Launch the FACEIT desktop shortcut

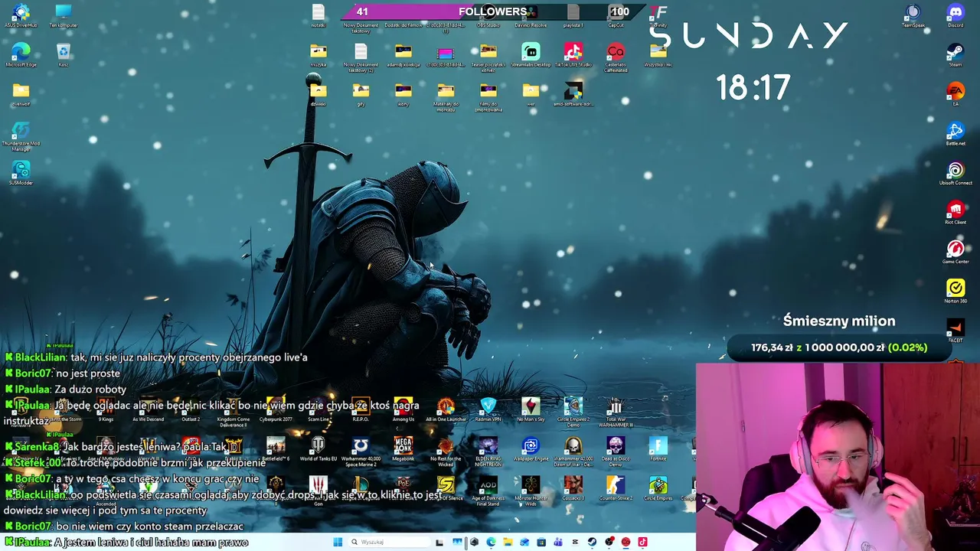955,331
